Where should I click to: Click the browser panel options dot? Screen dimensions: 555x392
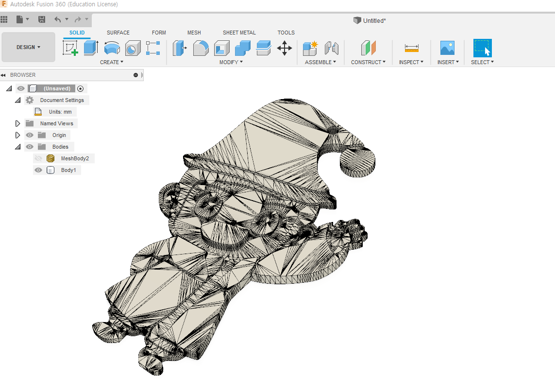135,75
